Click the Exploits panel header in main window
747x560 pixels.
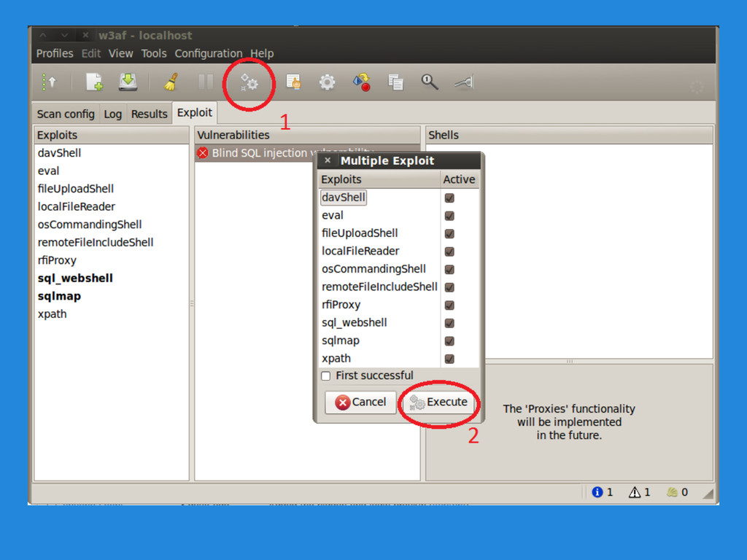(112, 135)
